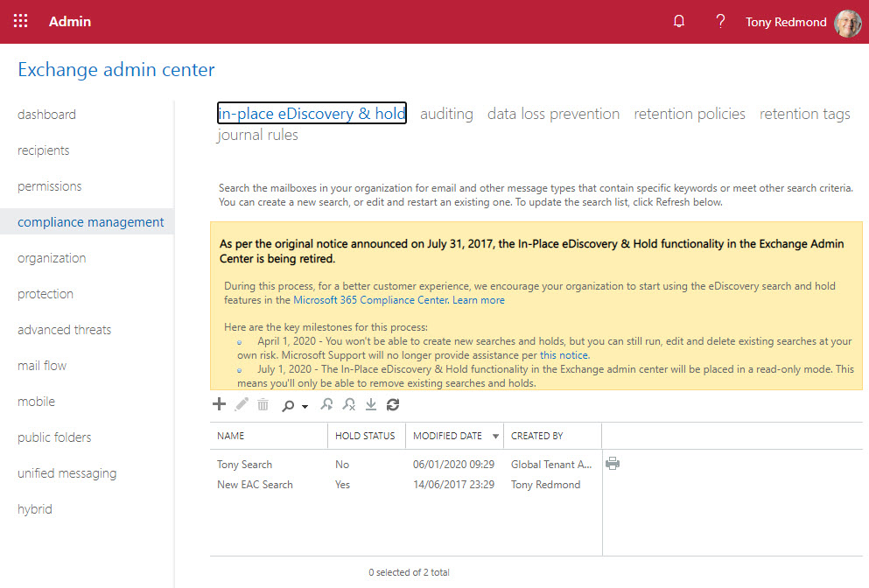Click Tony Redmond's profile picture
The width and height of the screenshot is (869, 588).
point(848,23)
